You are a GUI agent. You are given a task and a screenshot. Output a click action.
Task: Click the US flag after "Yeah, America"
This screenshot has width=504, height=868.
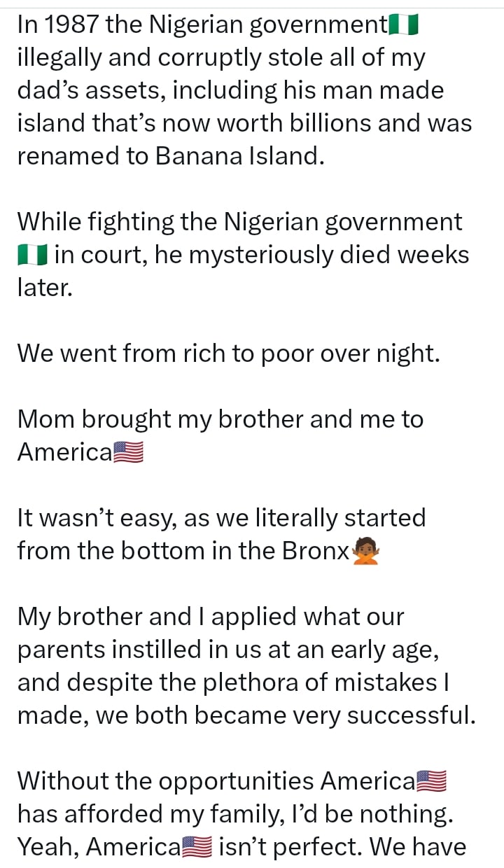pos(197,847)
